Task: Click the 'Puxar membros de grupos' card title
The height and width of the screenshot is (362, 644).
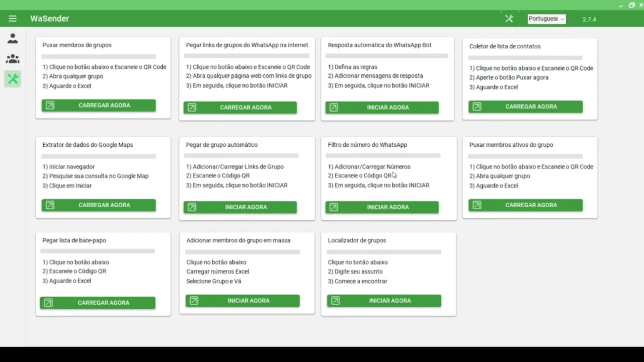Action: point(77,45)
